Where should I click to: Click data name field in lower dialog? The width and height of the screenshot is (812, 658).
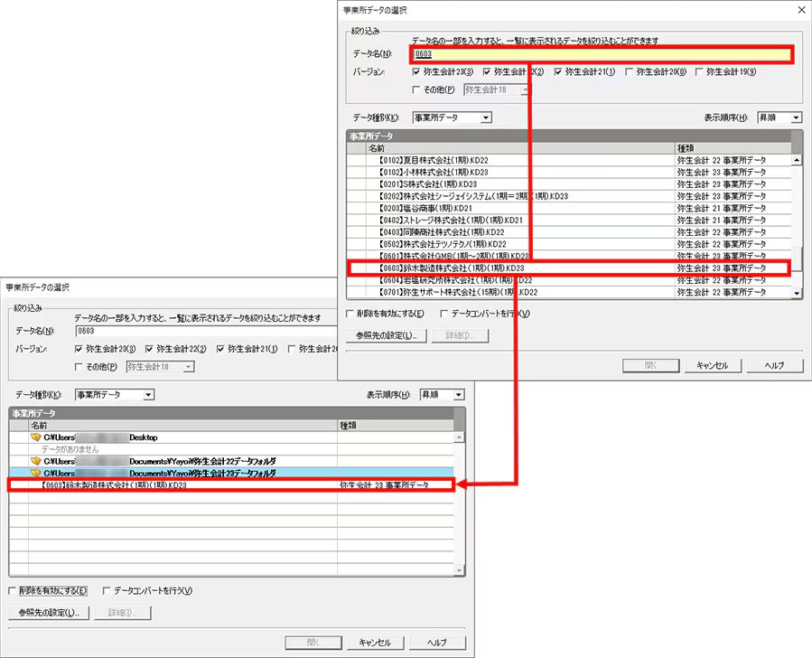point(206,331)
